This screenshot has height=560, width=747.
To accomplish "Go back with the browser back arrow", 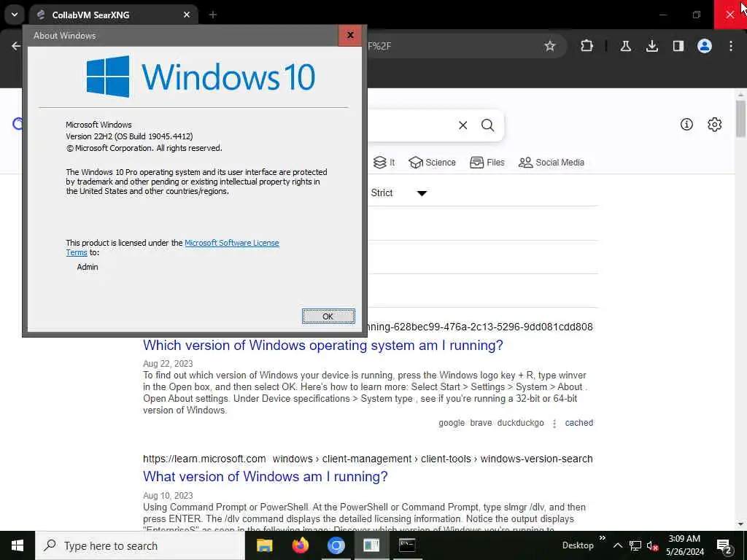I will [x=16, y=46].
